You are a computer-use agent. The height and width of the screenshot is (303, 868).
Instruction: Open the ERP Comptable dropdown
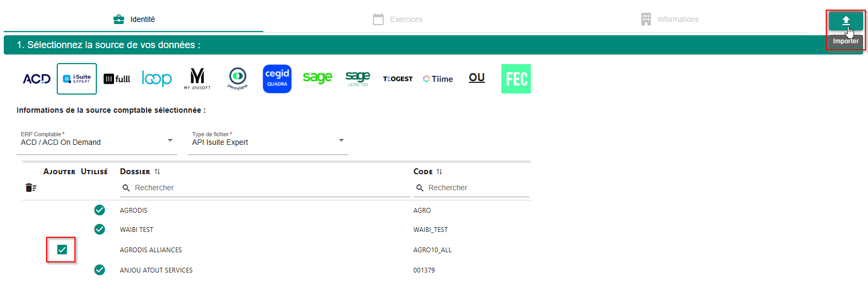(96, 142)
